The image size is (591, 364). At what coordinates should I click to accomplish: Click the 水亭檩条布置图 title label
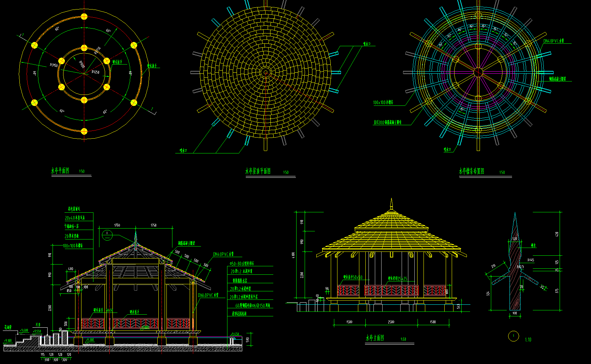(471, 171)
